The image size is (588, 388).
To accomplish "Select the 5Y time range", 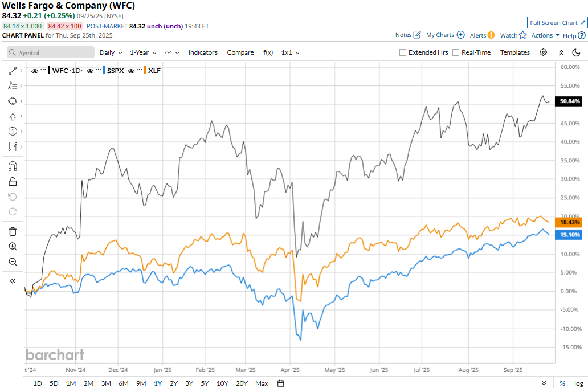I will click(205, 383).
